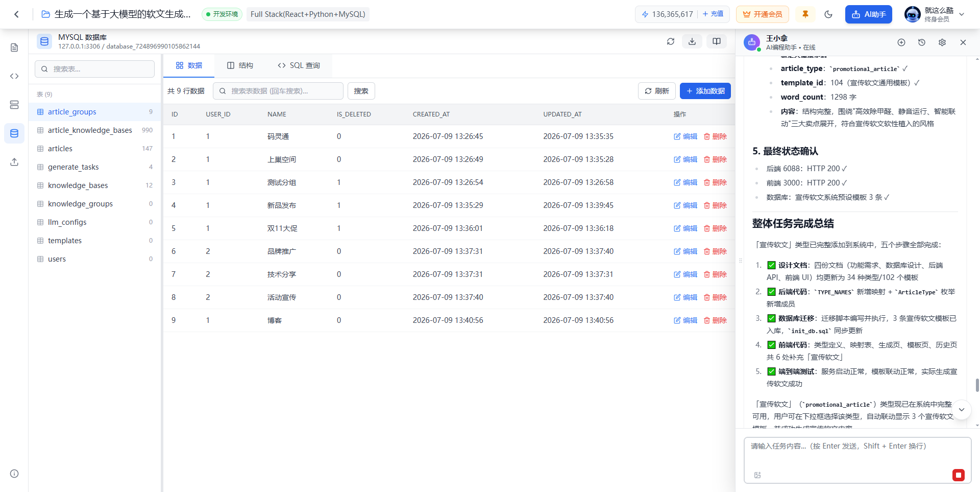Edit the 双11大促 row
This screenshot has width=980, height=492.
click(x=685, y=228)
